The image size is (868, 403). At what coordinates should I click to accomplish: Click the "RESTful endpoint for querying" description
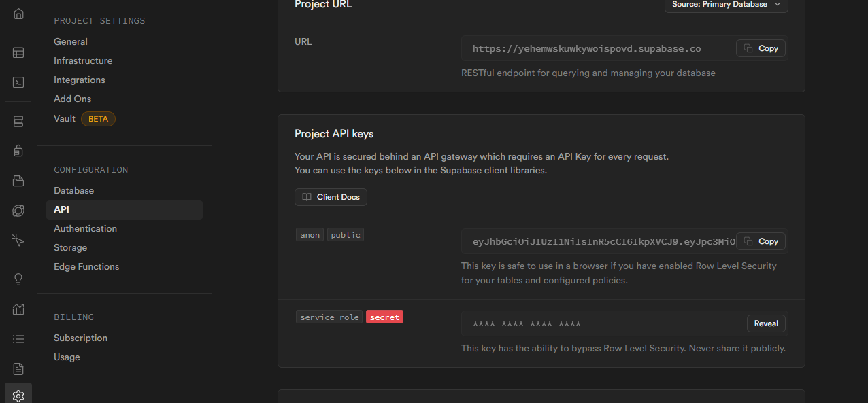point(588,73)
